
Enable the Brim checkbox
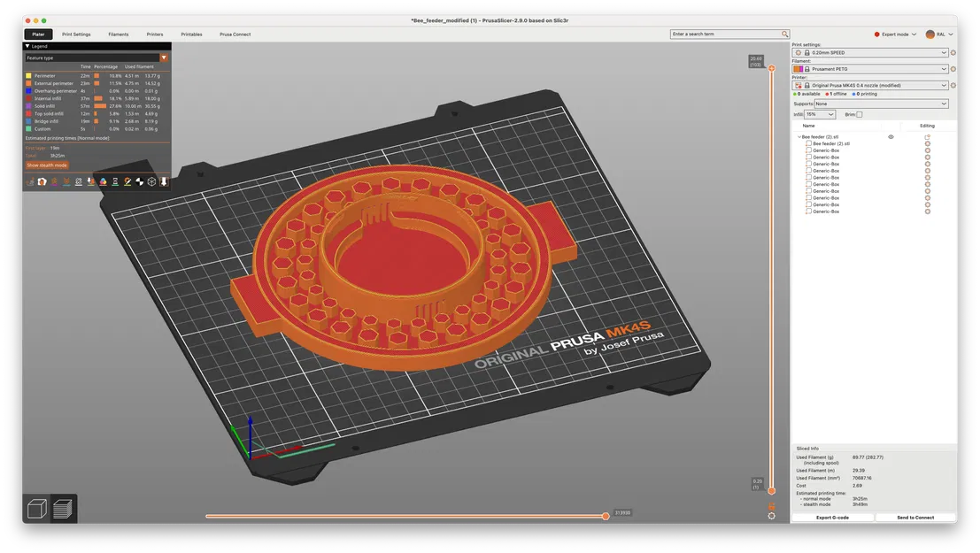[x=860, y=114]
